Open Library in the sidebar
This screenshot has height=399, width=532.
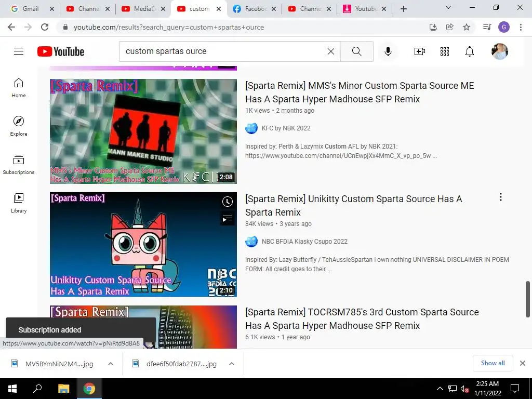(19, 203)
